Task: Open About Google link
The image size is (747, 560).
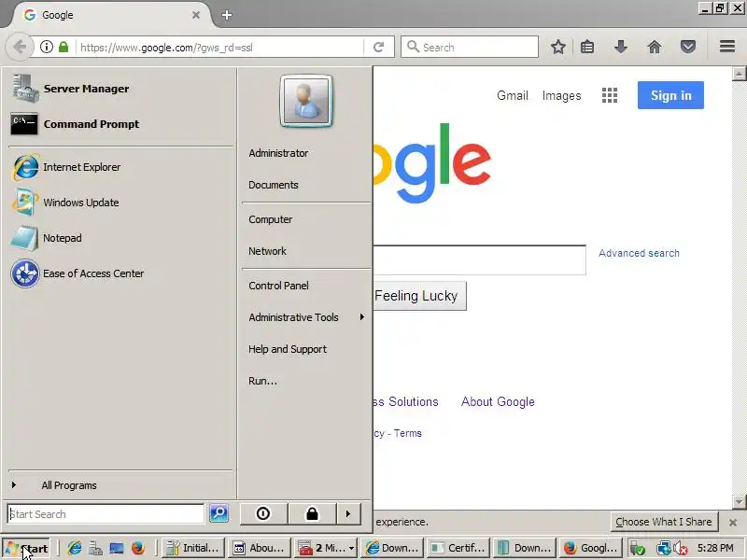Action: point(498,402)
